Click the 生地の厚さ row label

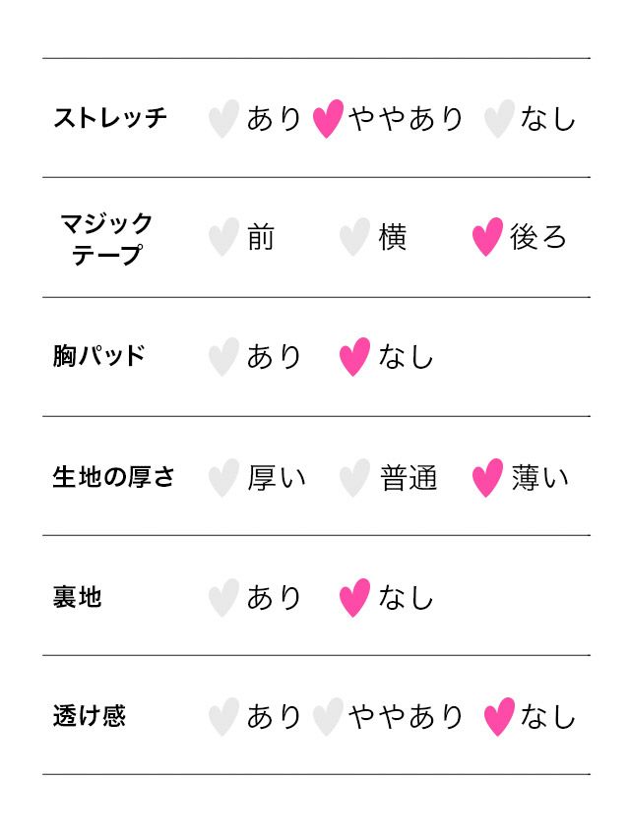[x=114, y=477]
